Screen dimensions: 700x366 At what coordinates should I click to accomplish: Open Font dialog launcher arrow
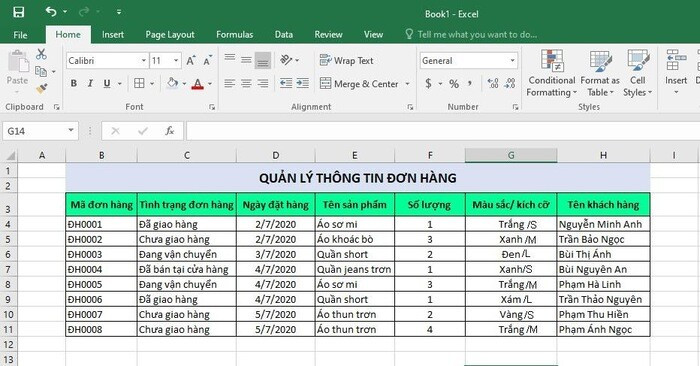click(x=212, y=107)
